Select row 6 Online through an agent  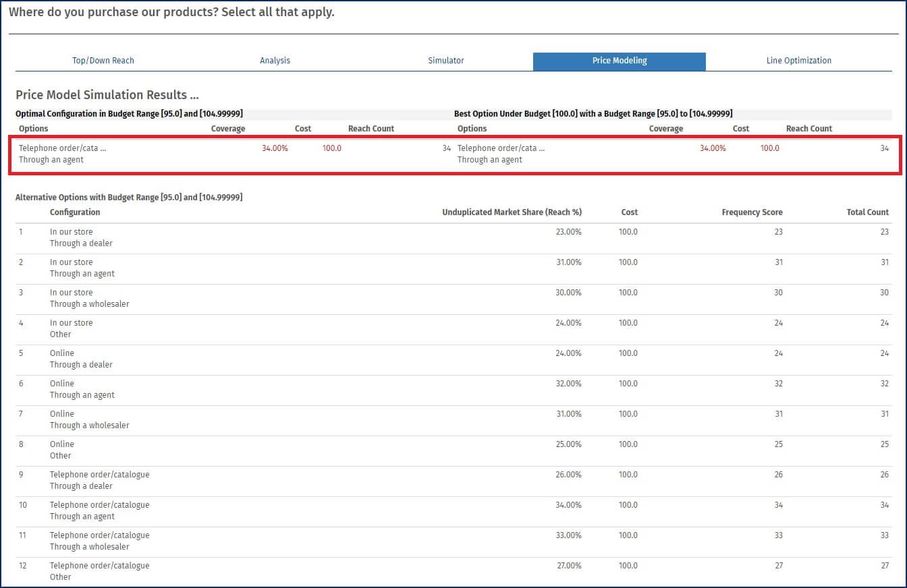click(x=82, y=389)
